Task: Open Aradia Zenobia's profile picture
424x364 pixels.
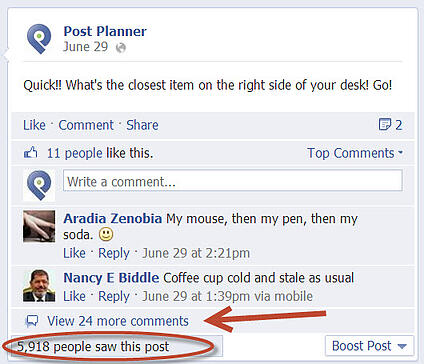Action: coord(39,226)
